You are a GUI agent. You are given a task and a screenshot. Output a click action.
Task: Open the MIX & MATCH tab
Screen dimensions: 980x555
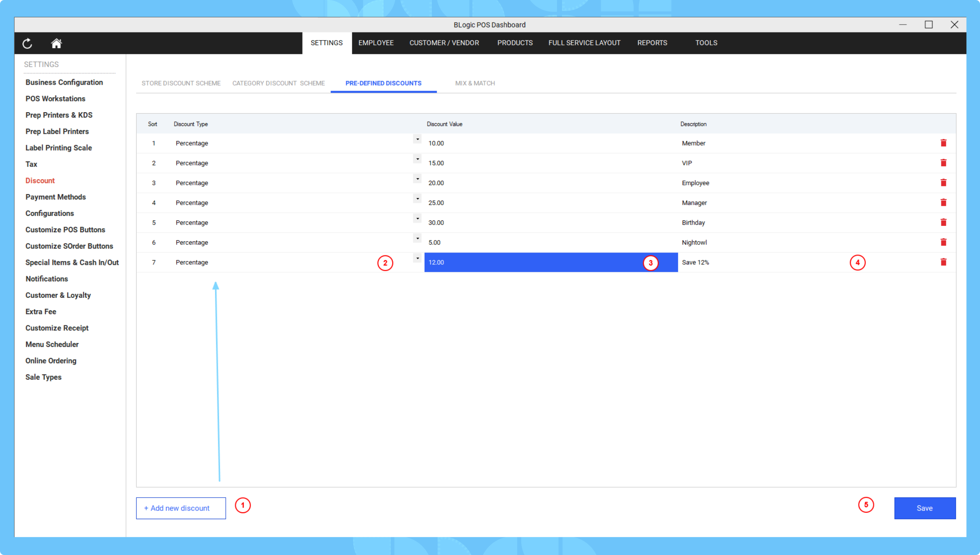475,83
